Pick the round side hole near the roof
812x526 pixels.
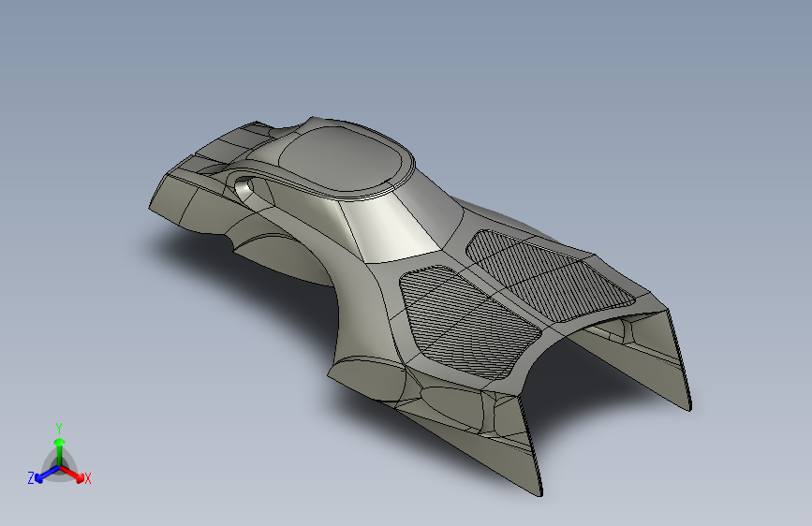pos(244,187)
